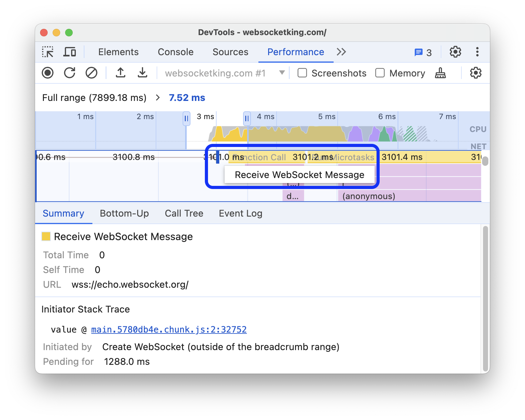
Task: Click the garbage collection broom icon
Action: 440,73
